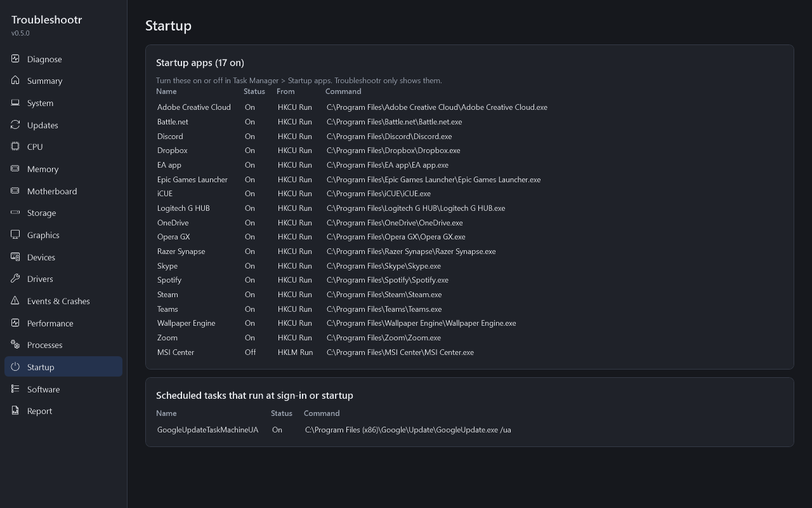Select the Razer Synapse entry name
812x508 pixels.
tap(181, 251)
